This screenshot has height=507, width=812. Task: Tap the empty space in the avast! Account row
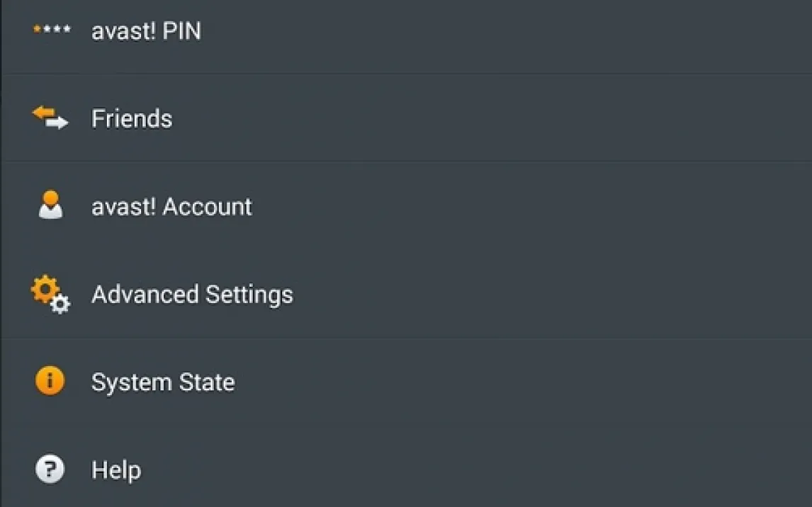(x=496, y=207)
